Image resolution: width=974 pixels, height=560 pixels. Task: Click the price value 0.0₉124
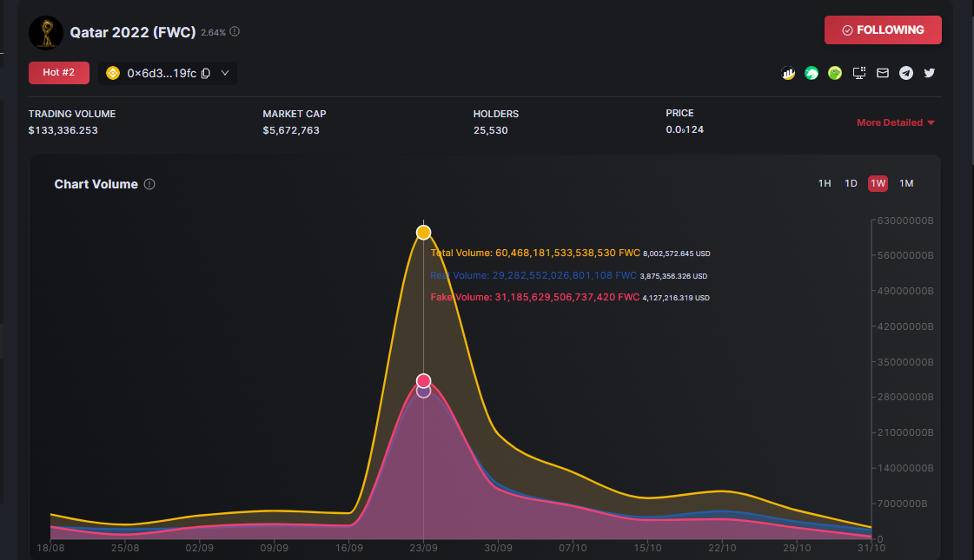(x=685, y=129)
